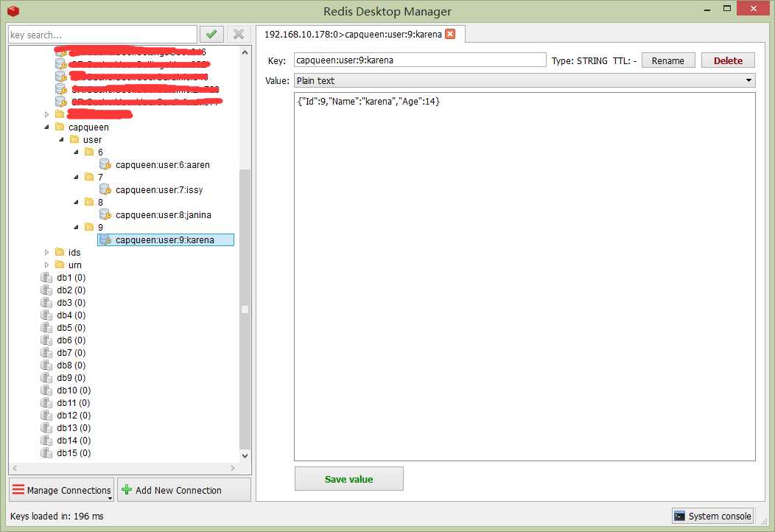Click the key icon next to capqueen:user:7:issy
The height and width of the screenshot is (532, 775).
[x=105, y=189]
